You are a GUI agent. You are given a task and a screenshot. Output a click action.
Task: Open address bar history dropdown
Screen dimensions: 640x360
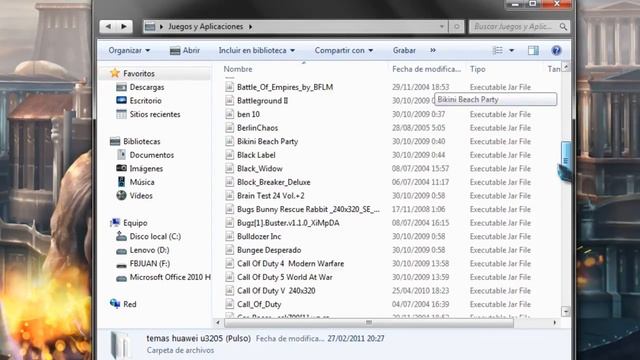coord(442,27)
